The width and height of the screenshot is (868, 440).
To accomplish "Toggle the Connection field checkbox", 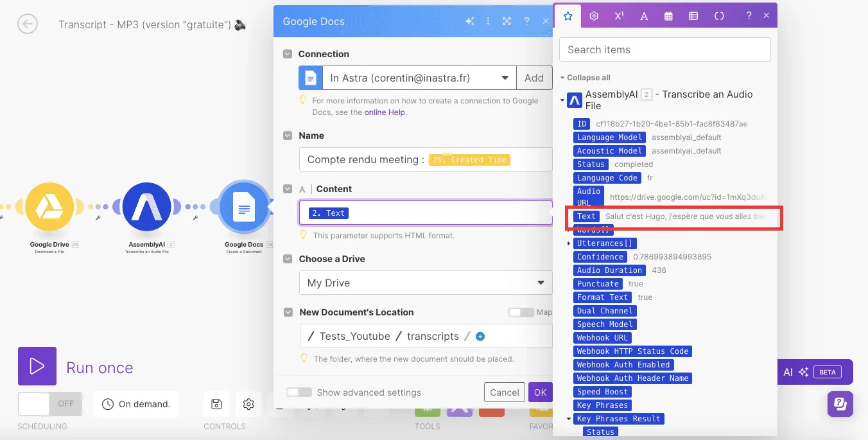I will pos(288,54).
